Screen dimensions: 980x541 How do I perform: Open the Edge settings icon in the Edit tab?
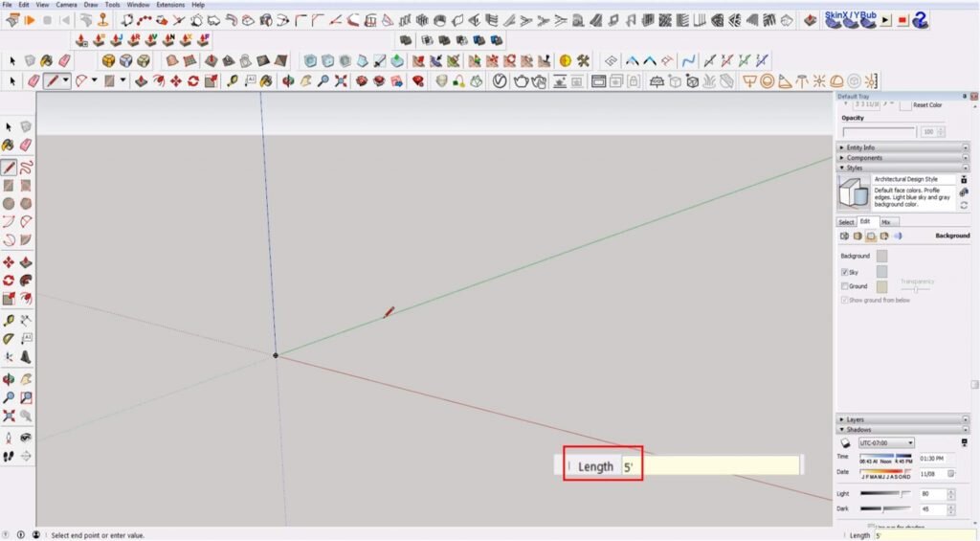click(x=844, y=236)
